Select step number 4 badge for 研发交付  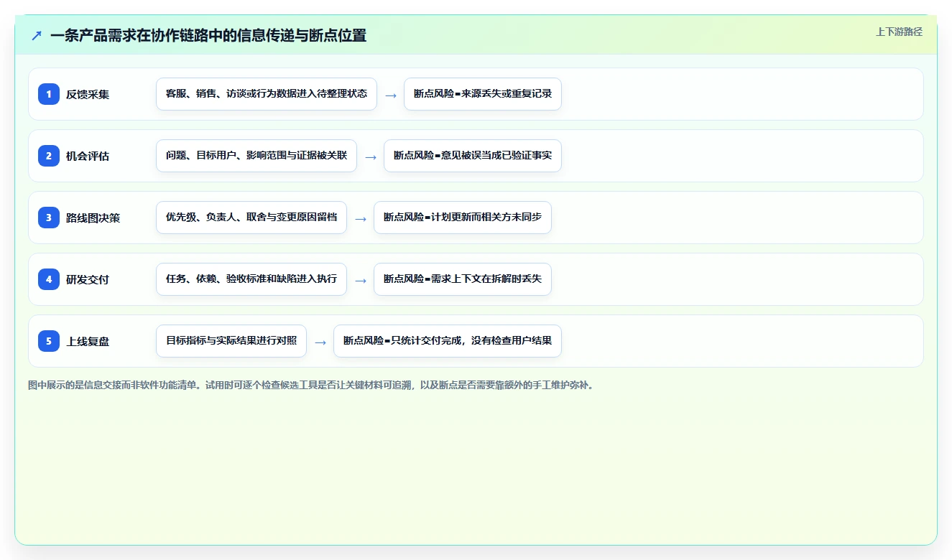pos(49,279)
